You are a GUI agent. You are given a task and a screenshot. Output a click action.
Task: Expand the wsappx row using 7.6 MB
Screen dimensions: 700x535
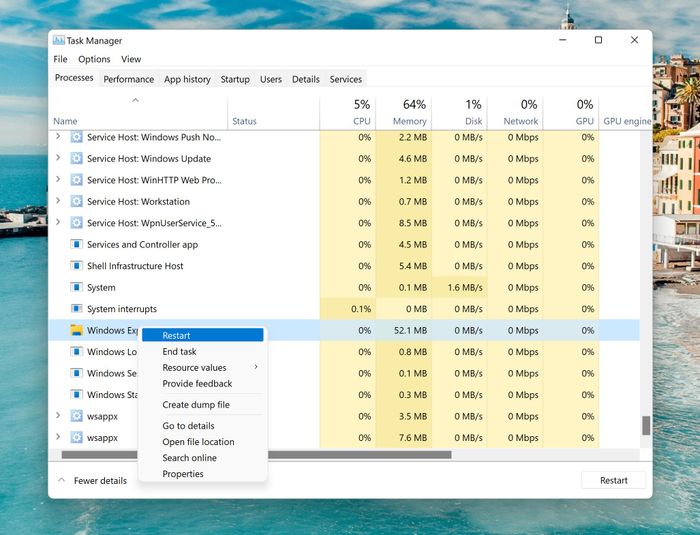click(58, 437)
